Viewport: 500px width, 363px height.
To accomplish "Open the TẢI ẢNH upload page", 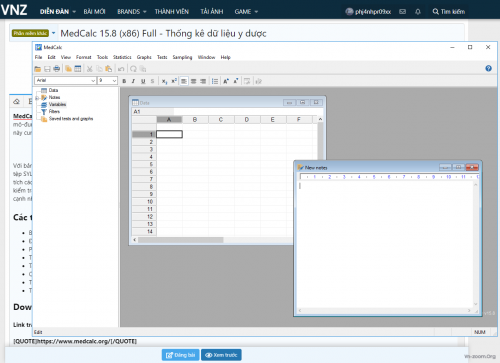I will tap(212, 12).
